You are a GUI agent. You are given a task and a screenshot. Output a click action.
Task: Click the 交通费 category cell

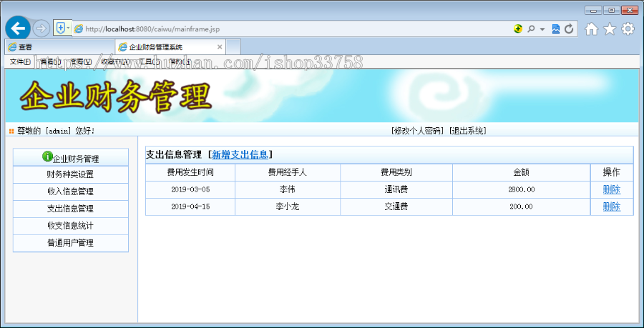coord(396,207)
